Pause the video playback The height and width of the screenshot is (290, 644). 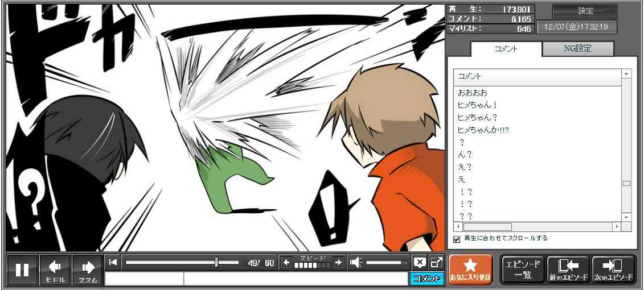click(22, 270)
